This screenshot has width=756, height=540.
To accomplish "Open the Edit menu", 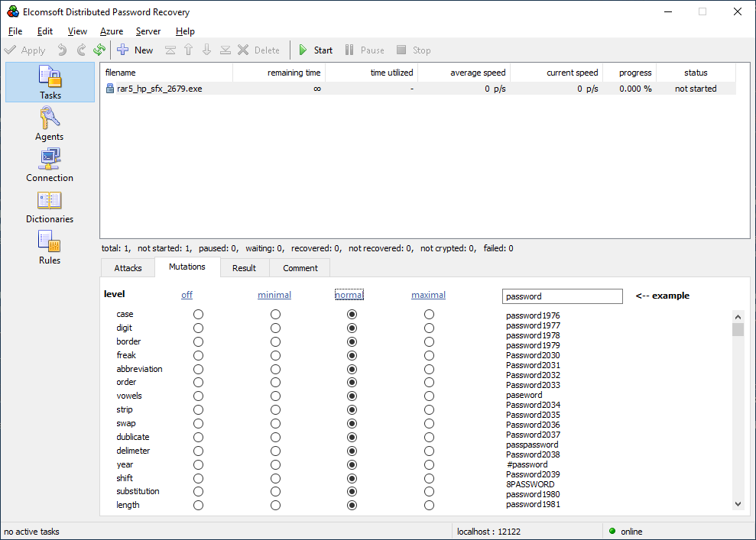I will tap(45, 31).
